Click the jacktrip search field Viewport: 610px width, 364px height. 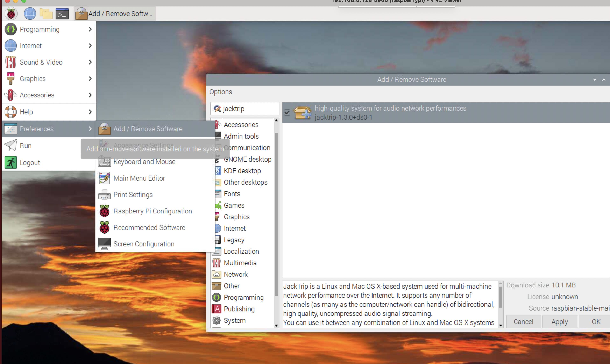(x=245, y=109)
